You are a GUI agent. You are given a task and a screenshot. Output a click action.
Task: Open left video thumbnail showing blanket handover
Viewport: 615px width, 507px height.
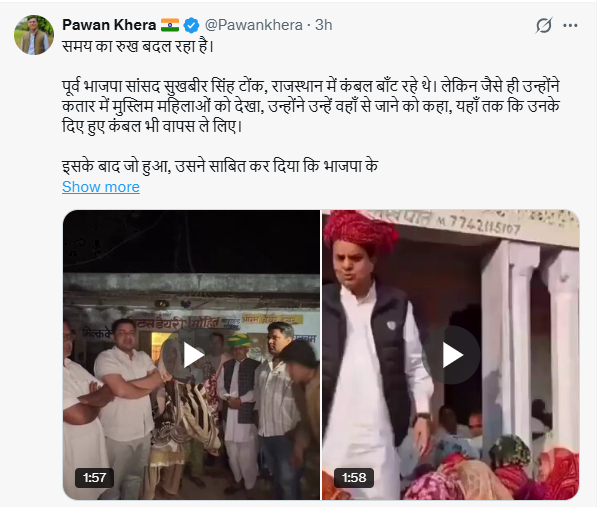[x=191, y=355]
